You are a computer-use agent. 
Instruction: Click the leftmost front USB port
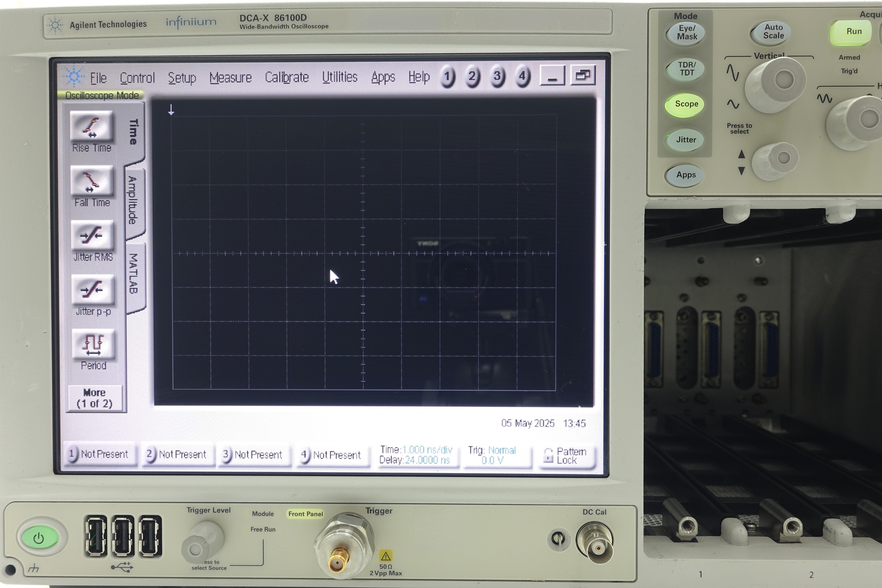pyautogui.click(x=95, y=537)
